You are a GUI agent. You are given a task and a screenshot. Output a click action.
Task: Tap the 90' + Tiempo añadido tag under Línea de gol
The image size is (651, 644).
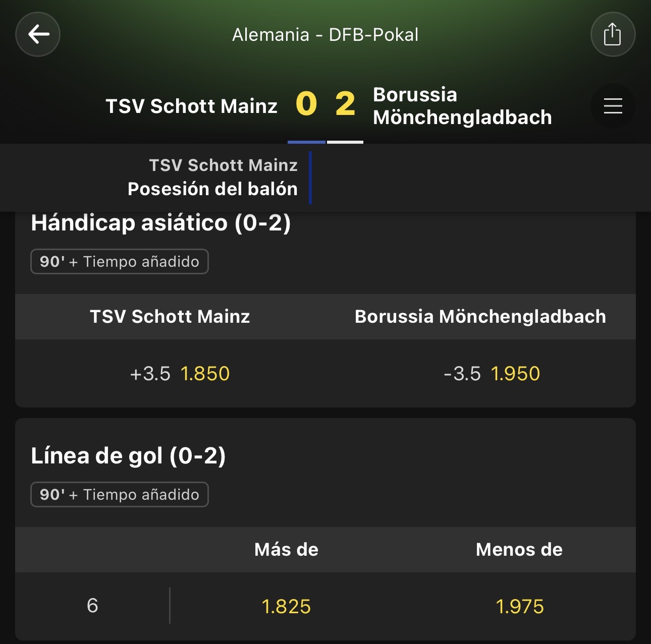(120, 495)
